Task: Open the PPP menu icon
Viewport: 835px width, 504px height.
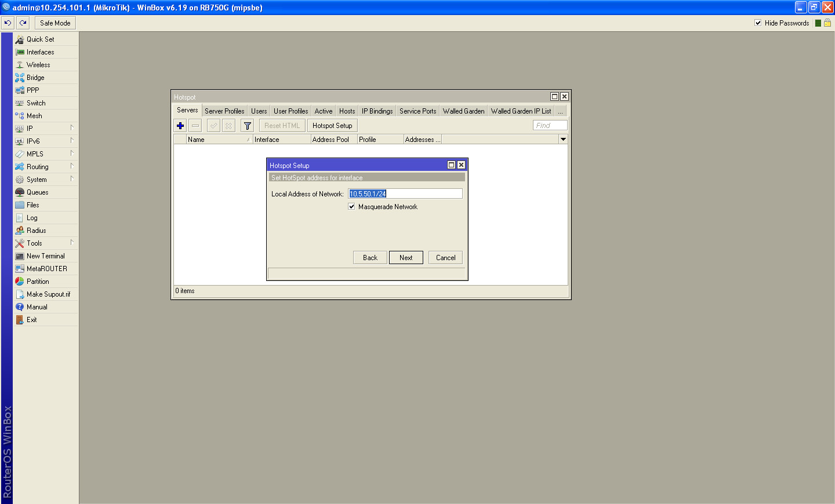Action: pos(20,90)
